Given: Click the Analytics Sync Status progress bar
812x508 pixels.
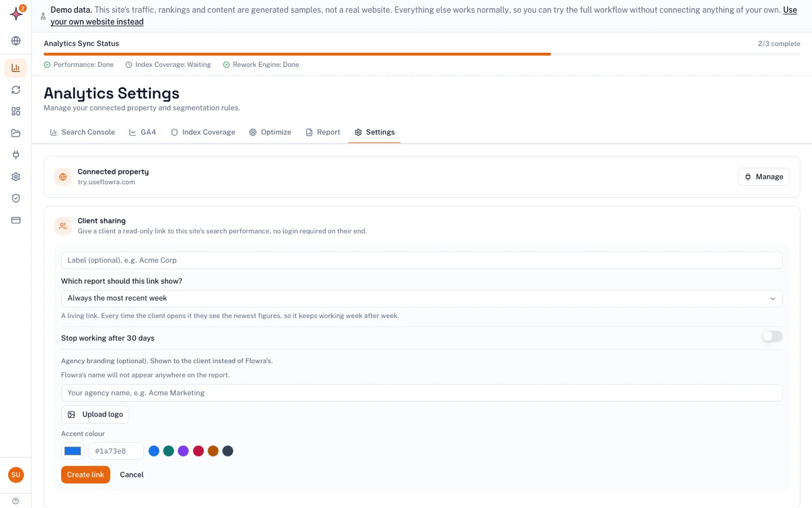Looking at the screenshot, I should pos(422,54).
